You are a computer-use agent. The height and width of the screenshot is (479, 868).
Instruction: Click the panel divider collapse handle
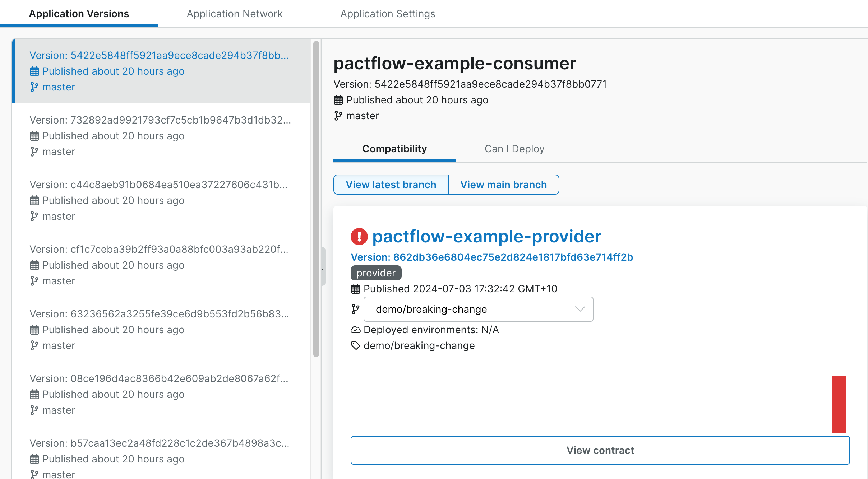[x=323, y=266]
